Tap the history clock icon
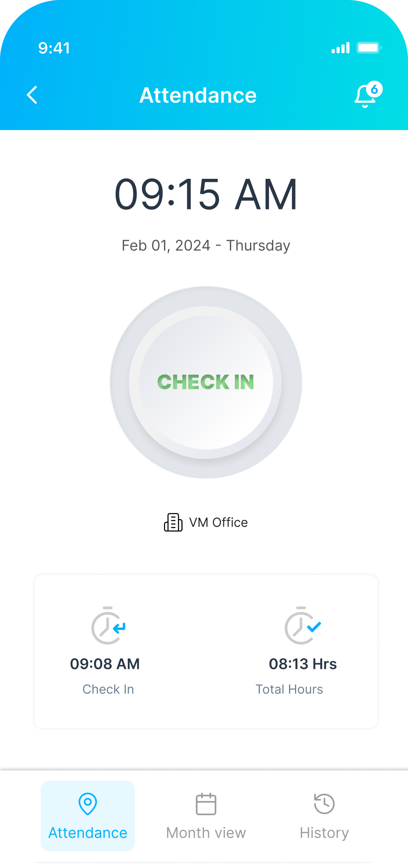408x868 pixels. click(324, 804)
